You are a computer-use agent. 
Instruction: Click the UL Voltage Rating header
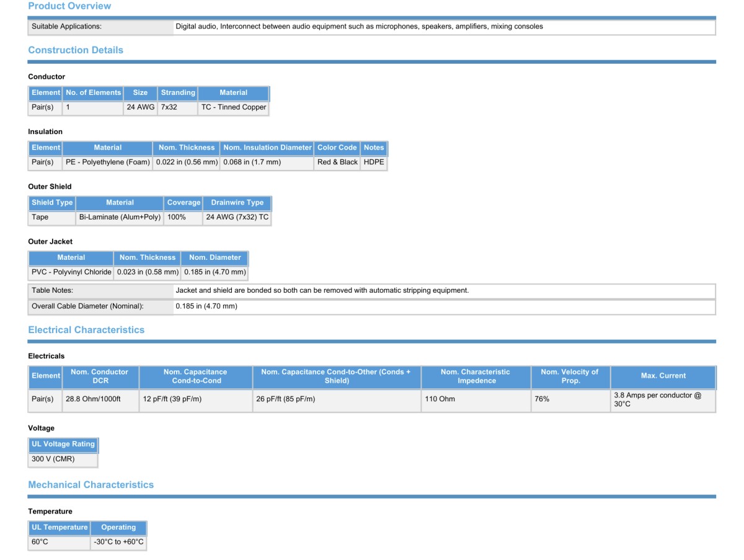[63, 445]
